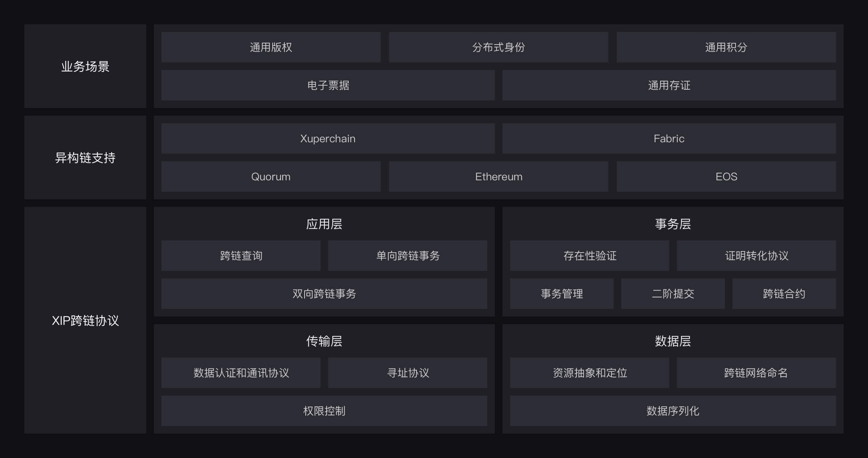This screenshot has width=868, height=458.
Task: Select the 跨链合约 box
Action: [x=784, y=294]
